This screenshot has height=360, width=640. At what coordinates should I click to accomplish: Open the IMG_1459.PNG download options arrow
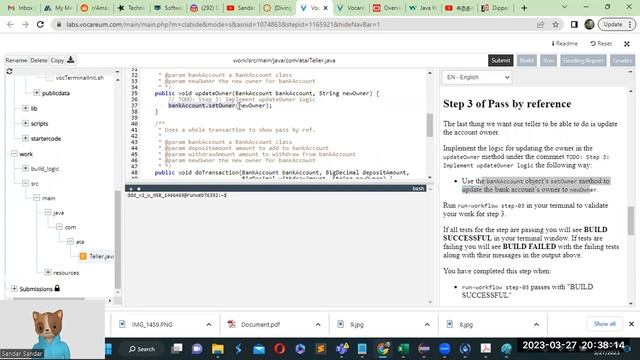[209, 324]
